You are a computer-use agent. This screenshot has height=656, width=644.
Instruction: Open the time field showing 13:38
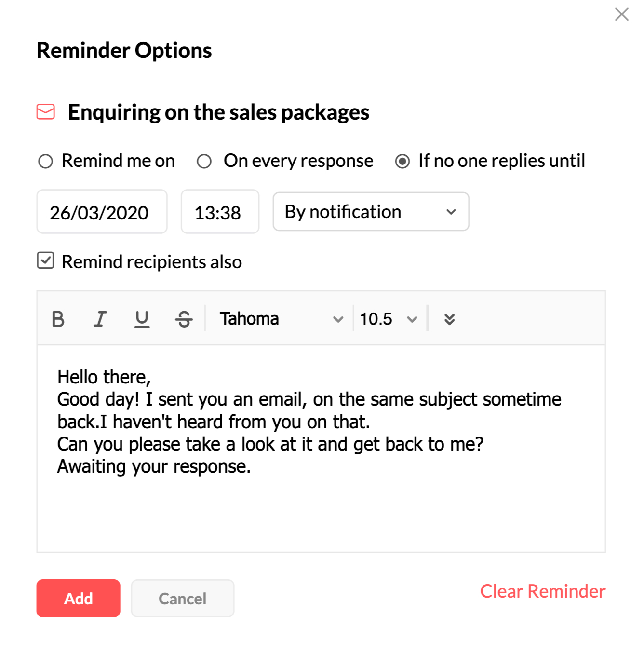(220, 212)
